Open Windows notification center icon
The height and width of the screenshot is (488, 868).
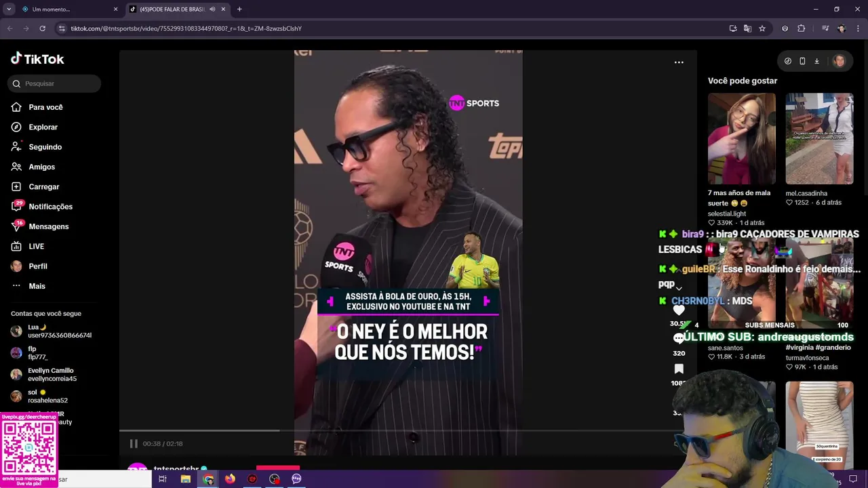click(x=853, y=479)
